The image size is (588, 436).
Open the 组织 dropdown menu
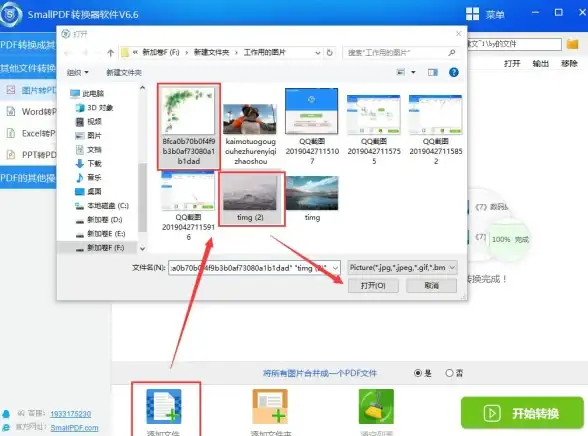77,72
